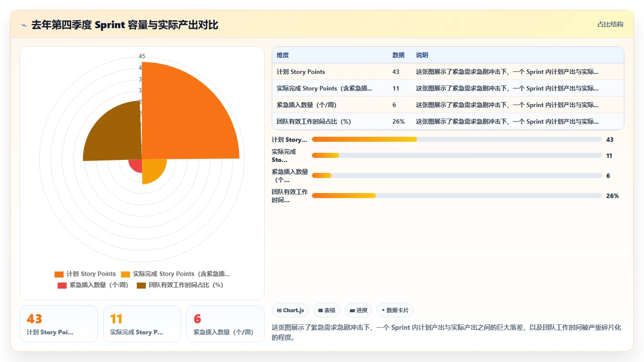The width and height of the screenshot is (644, 362).
Task: Toggle the 计划 Story Points legend swatch
Action: point(59,274)
